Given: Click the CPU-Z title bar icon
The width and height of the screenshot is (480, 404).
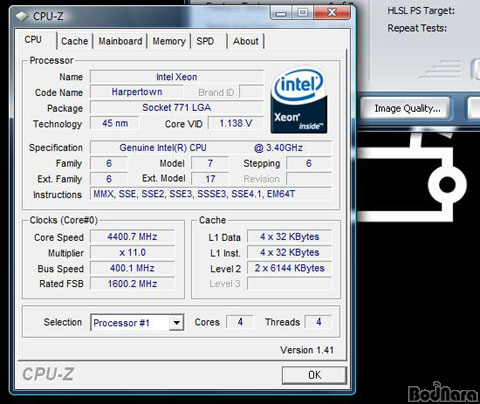Looking at the screenshot, I should [22, 16].
